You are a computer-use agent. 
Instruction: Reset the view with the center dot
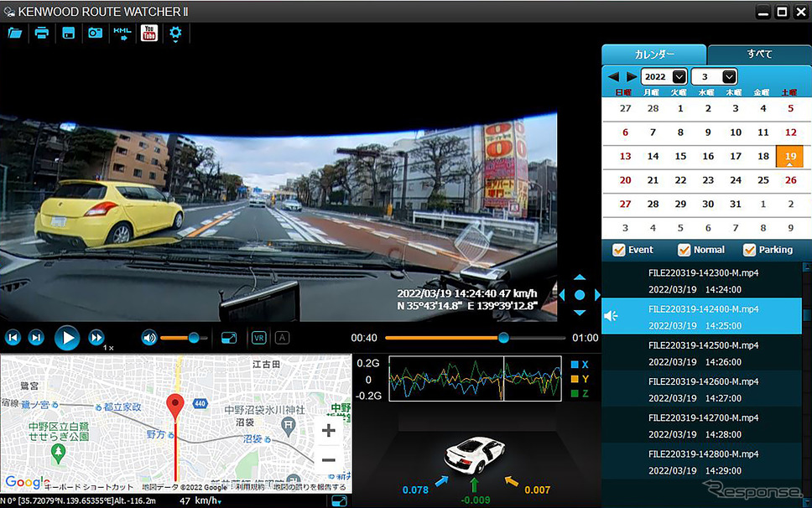580,295
